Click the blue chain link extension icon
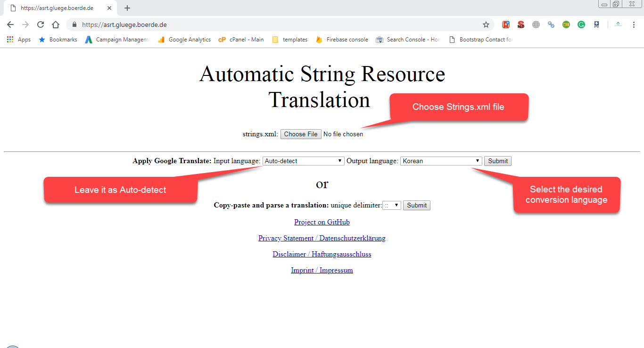The image size is (644, 348). coord(551,25)
